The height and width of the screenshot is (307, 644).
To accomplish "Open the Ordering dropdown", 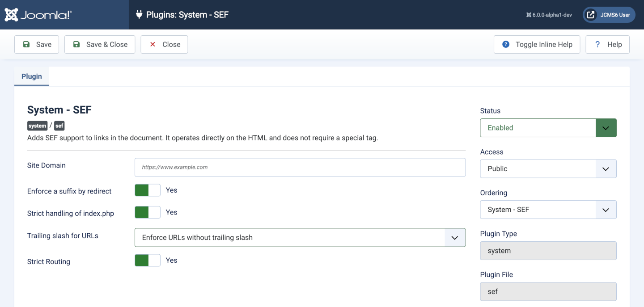I will click(x=548, y=210).
